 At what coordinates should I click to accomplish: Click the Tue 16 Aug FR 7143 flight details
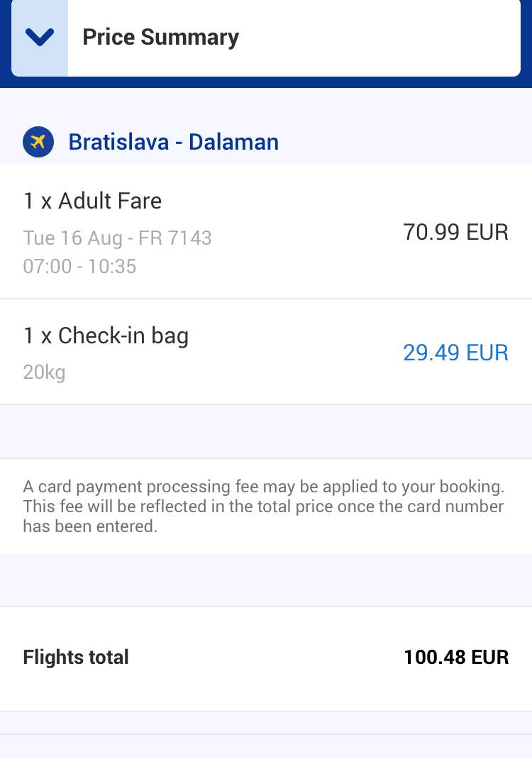click(x=117, y=238)
